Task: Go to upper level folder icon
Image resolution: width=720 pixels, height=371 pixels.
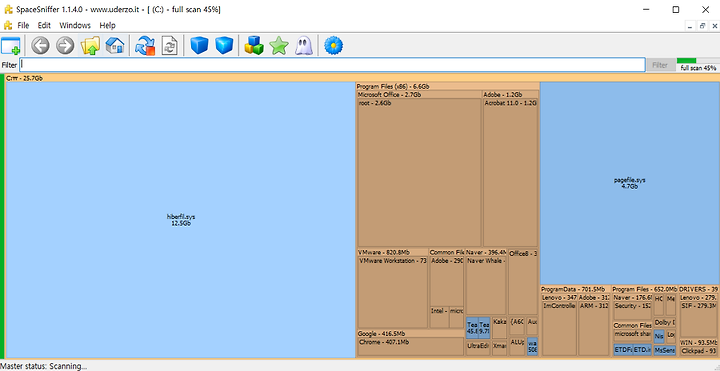Action: click(90, 46)
